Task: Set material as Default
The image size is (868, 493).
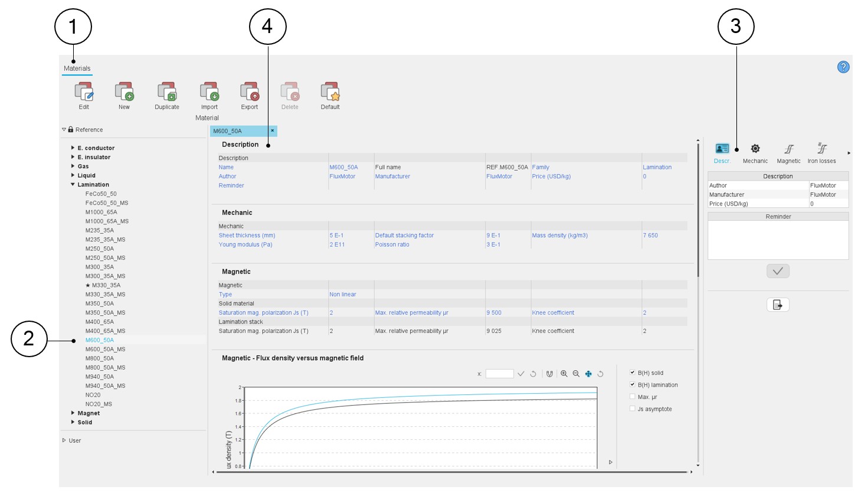Action: 330,93
